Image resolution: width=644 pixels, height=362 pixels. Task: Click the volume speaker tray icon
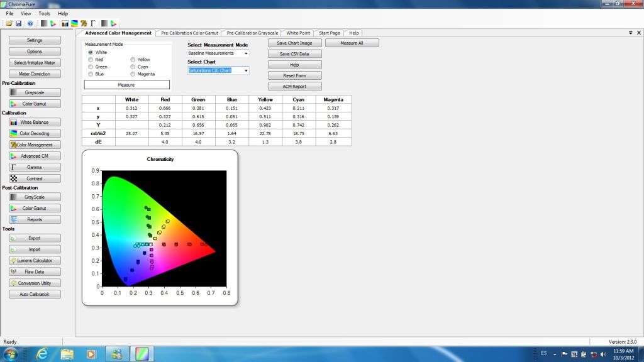coord(603,354)
